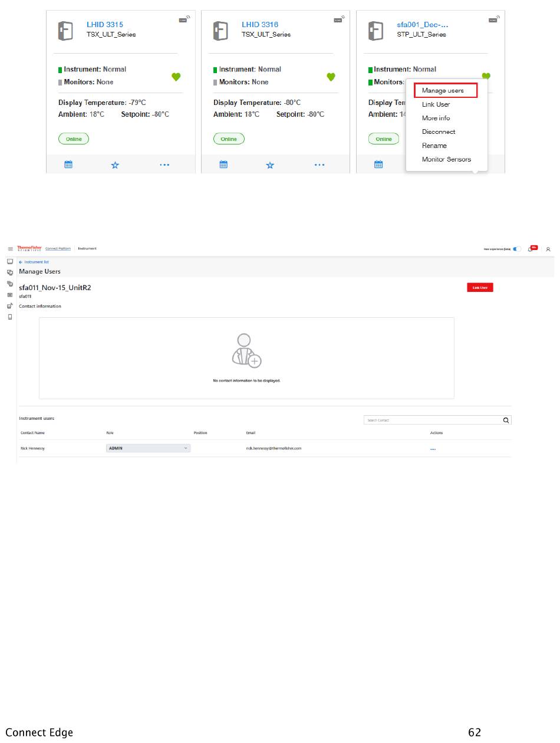
Task: Click Rick Hennessy contact name
Action: click(32, 449)
